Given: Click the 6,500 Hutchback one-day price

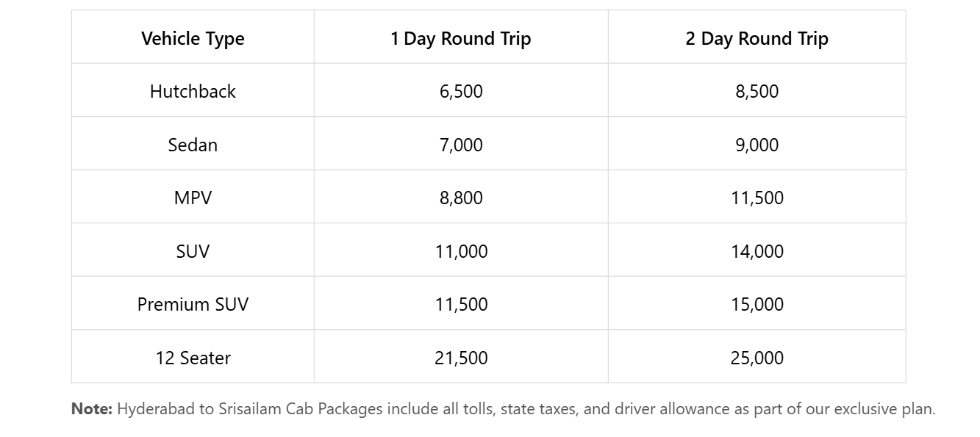Looking at the screenshot, I should [x=461, y=91].
